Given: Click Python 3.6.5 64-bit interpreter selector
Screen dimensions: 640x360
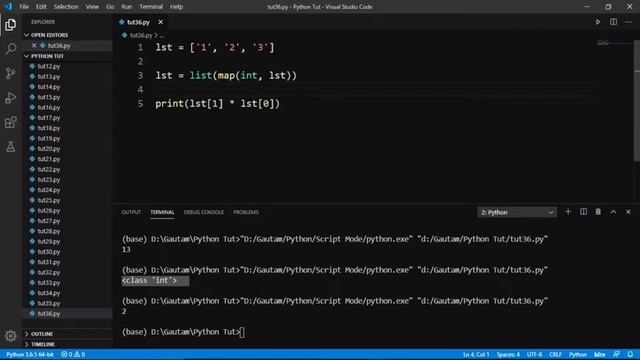Looking at the screenshot, I should tap(30, 354).
